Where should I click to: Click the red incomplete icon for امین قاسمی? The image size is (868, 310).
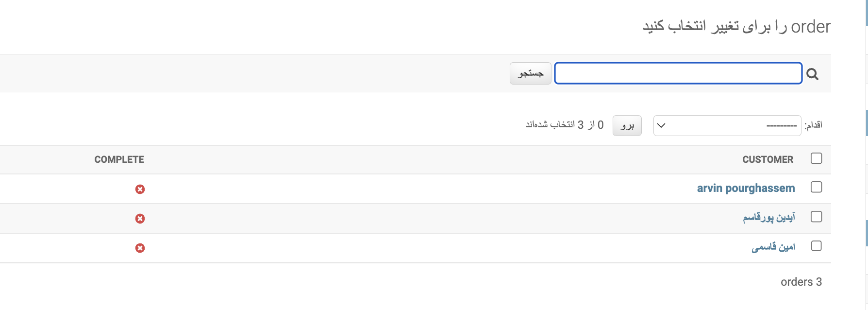coord(140,248)
